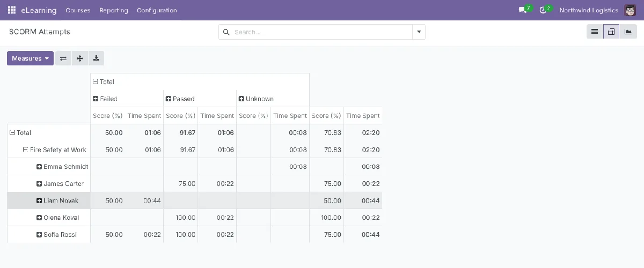
Task: Click the Total row 91.67 passed score
Action: pyautogui.click(x=181, y=133)
